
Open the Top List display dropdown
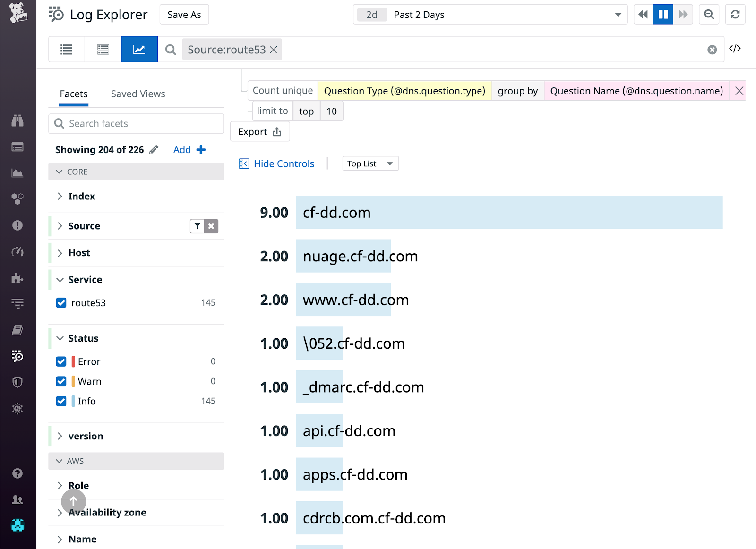[370, 163]
